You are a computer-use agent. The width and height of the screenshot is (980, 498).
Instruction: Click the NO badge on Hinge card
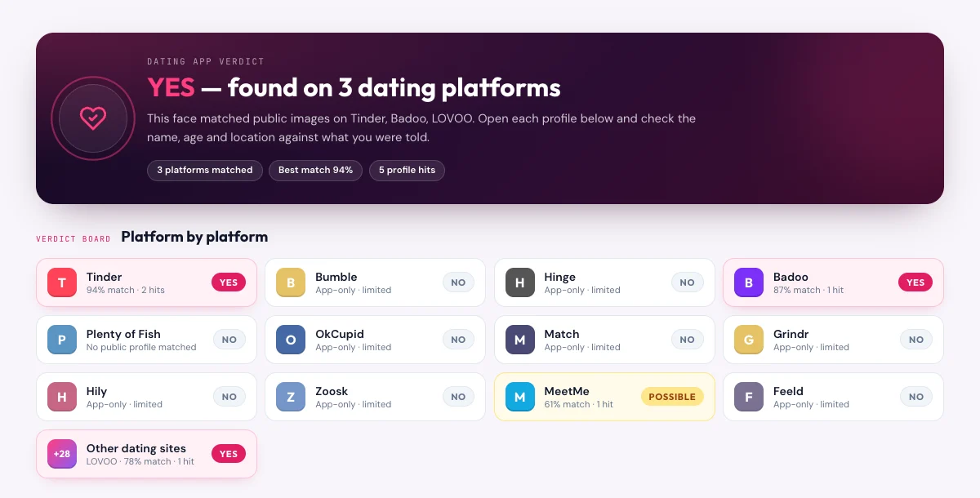688,282
